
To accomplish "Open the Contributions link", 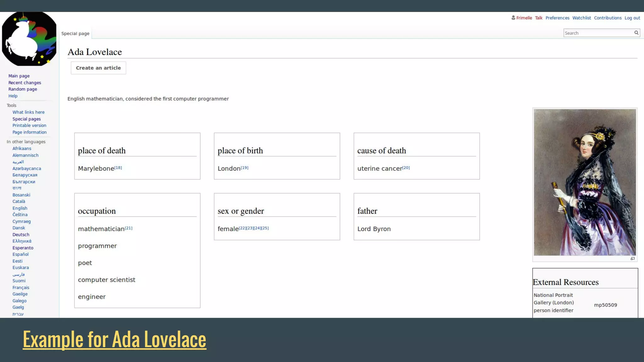I will tap(608, 18).
